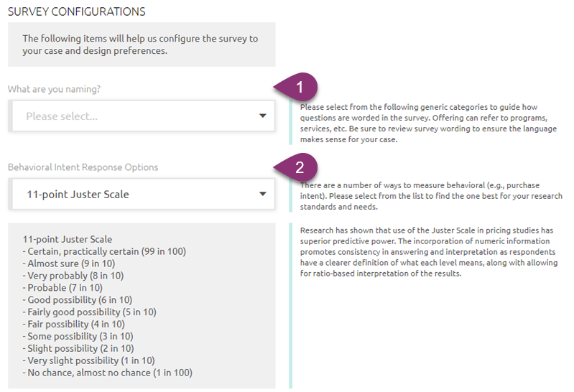The image size is (574, 392).
Task: Click the Juster Scale research explanation paragraph
Action: pos(429,252)
